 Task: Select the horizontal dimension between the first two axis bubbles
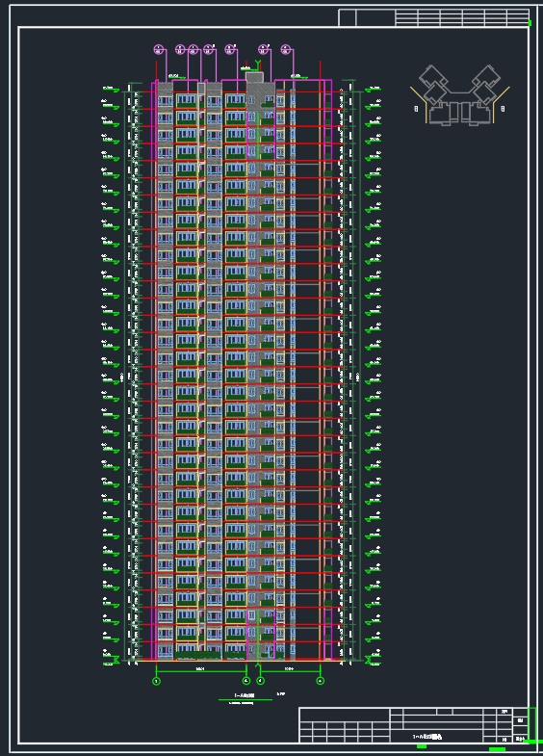[x=201, y=670]
